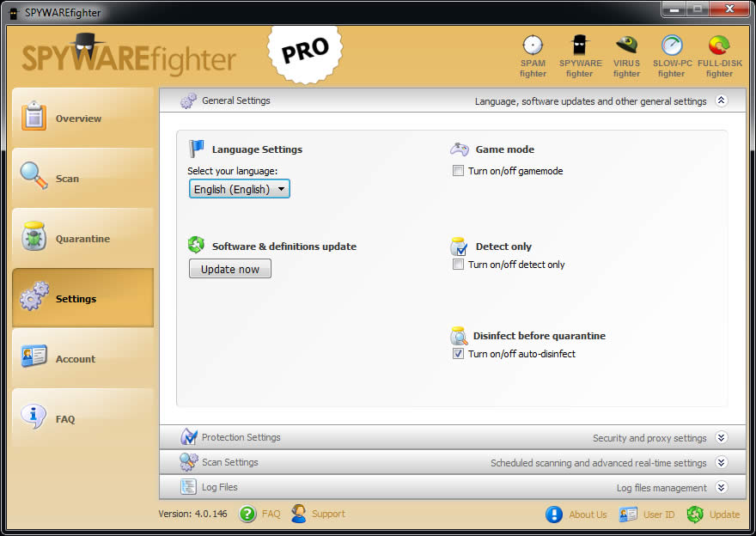
Task: Click the green FAQ question mark icon
Action: pos(247,514)
